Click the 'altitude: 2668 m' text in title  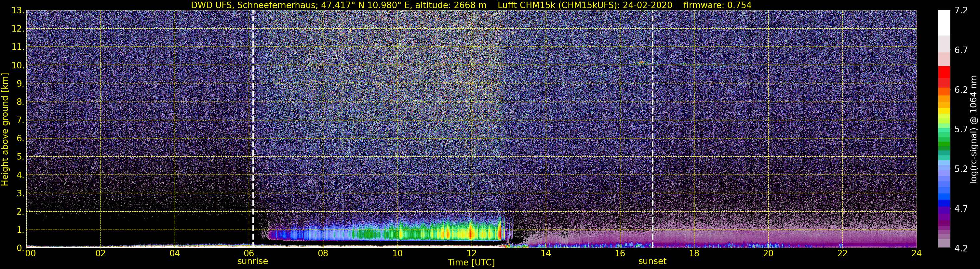[x=451, y=5]
